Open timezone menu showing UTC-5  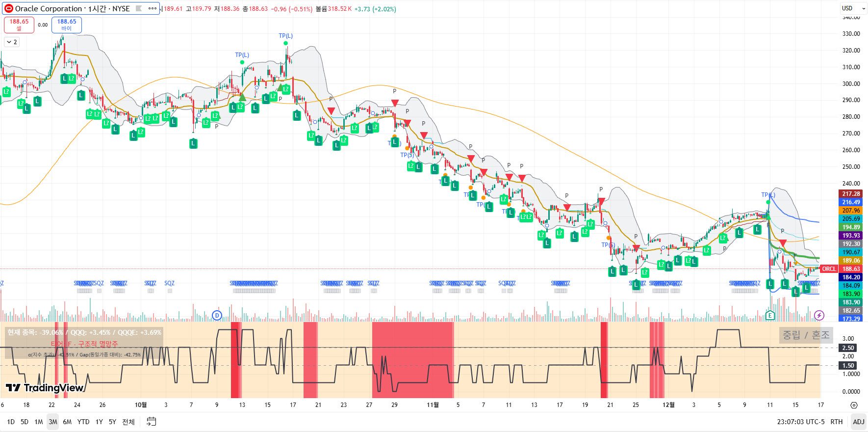(x=801, y=422)
